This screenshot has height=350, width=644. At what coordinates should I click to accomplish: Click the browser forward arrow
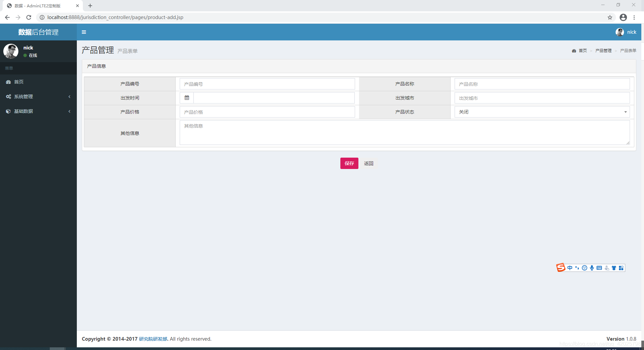pos(18,17)
